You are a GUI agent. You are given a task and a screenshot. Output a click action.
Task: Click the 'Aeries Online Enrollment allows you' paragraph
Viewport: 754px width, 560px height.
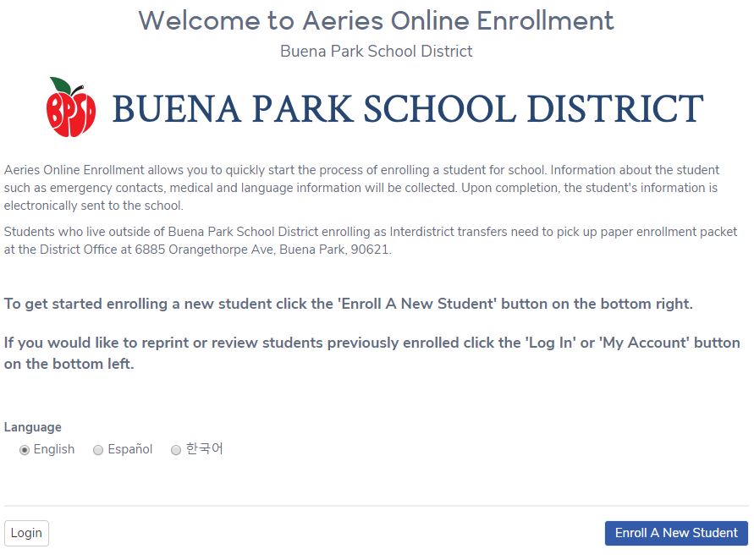pyautogui.click(x=361, y=188)
